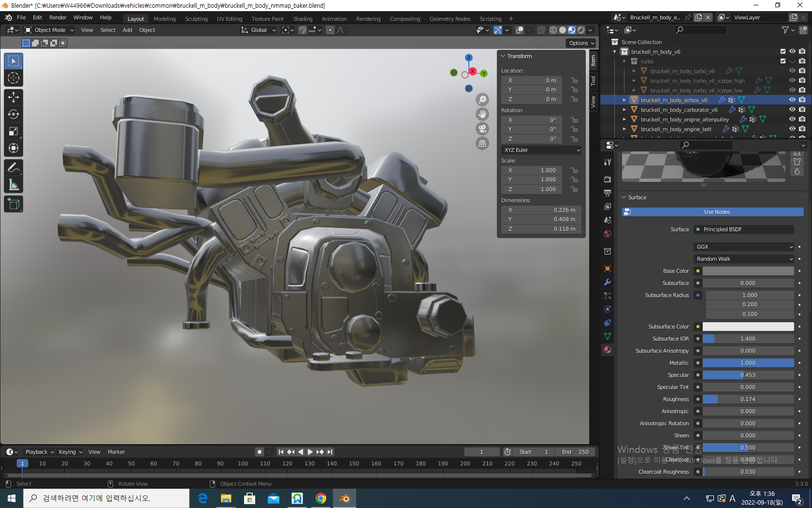Select the Add Cube tool
812x508 pixels.
click(14, 204)
